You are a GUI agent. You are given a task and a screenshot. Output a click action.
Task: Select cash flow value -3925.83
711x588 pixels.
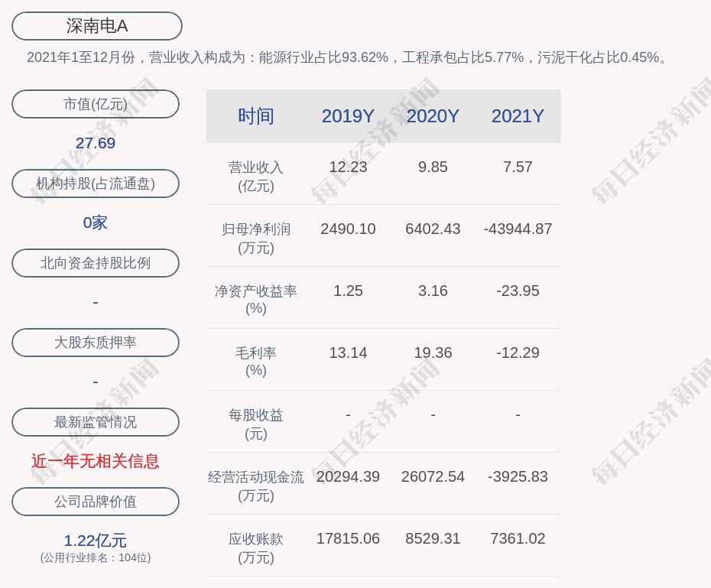(518, 476)
